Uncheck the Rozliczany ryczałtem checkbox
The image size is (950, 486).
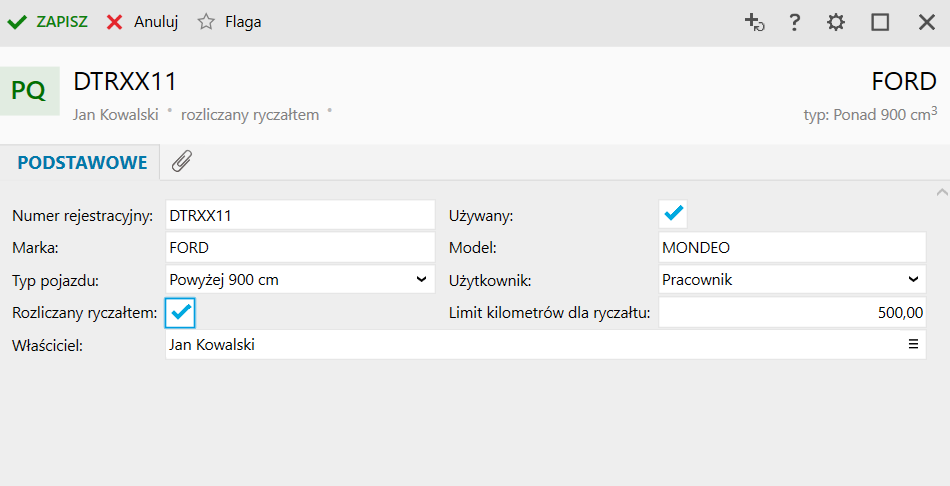click(181, 313)
